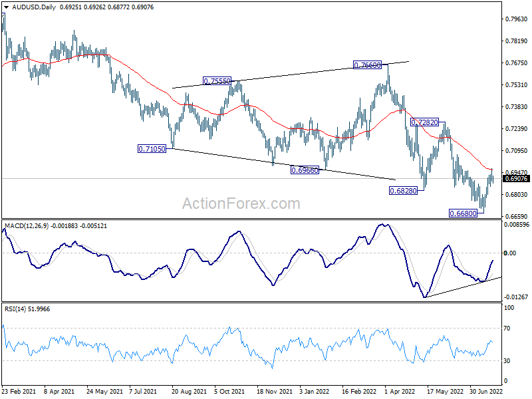Click the 0.76600 price label
The image size is (532, 399).
(368, 65)
